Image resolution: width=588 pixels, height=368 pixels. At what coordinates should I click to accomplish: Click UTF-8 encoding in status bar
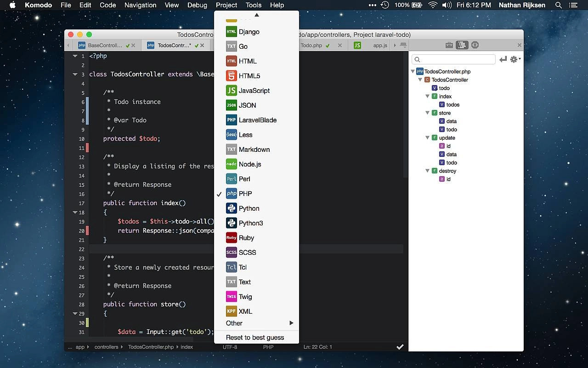point(230,347)
